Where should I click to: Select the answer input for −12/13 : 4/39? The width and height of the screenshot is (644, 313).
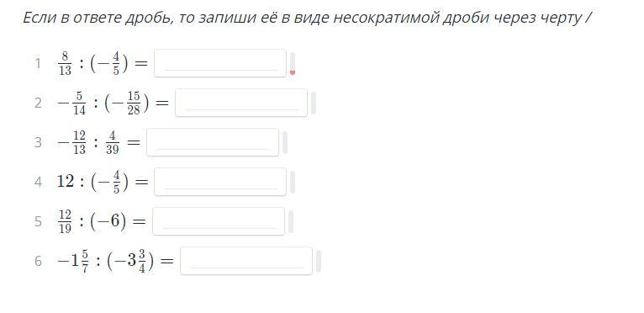(x=213, y=142)
